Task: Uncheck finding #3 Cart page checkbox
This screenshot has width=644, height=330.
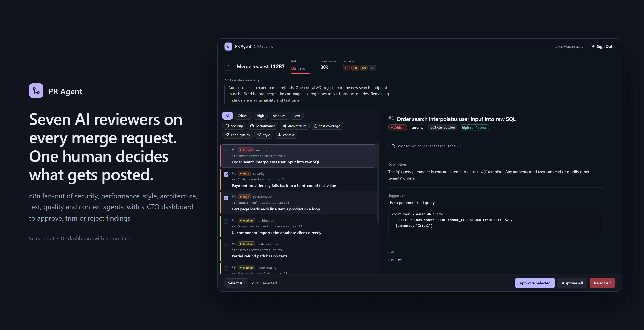Action: click(226, 198)
